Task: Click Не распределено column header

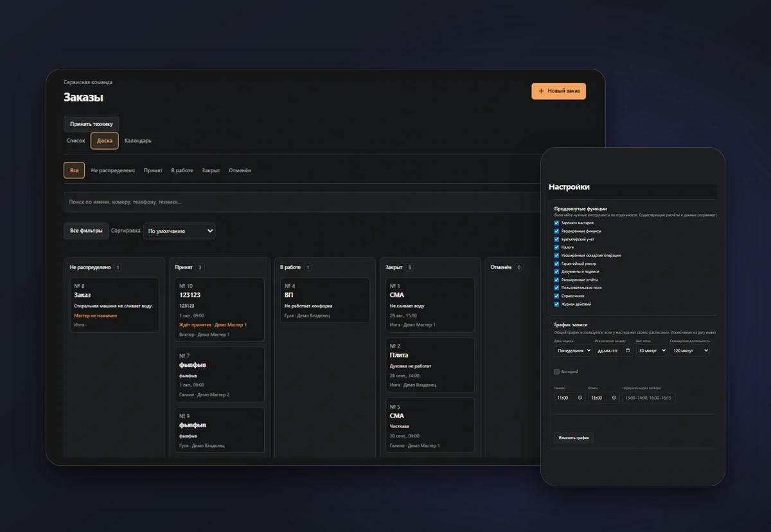Action: (91, 267)
